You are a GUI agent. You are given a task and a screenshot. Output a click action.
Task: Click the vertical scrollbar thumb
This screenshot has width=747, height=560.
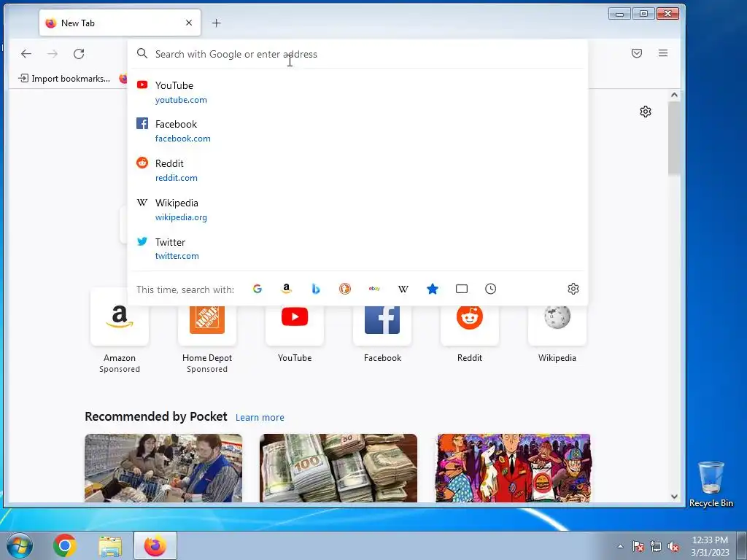(x=674, y=138)
